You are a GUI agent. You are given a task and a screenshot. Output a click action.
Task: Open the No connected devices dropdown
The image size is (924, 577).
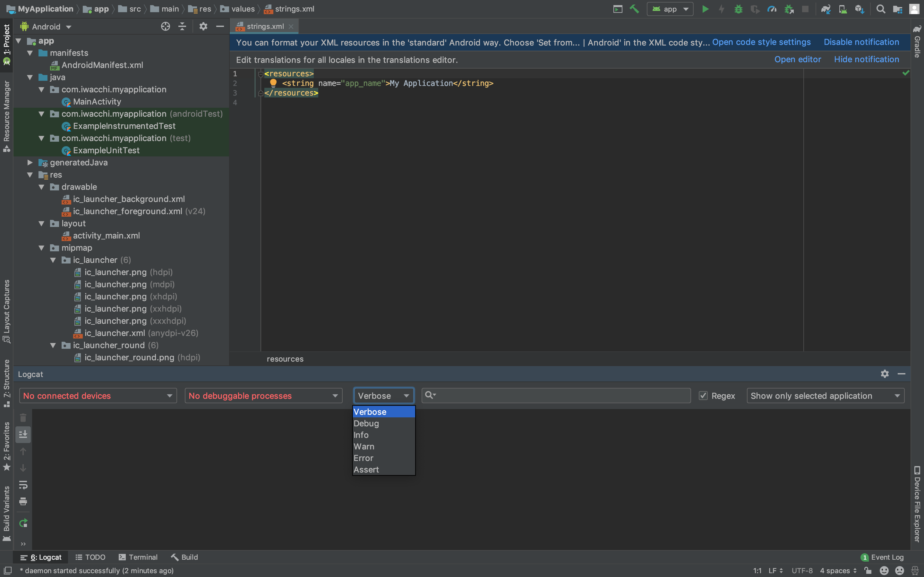pyautogui.click(x=98, y=396)
